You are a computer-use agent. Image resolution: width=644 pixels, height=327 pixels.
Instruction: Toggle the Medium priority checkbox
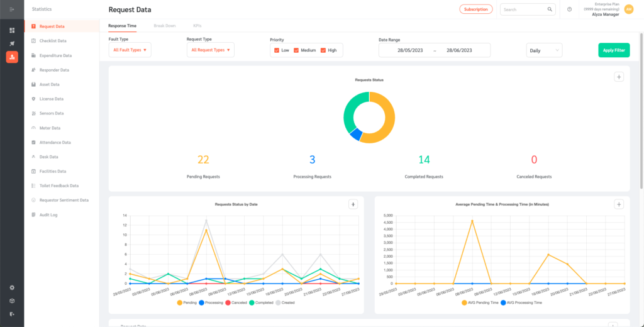(x=296, y=50)
